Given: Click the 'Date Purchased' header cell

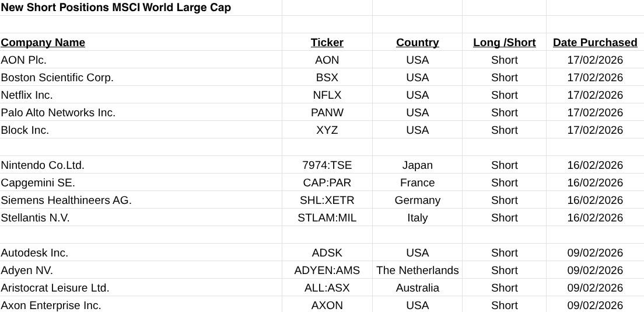Looking at the screenshot, I should [x=595, y=43].
